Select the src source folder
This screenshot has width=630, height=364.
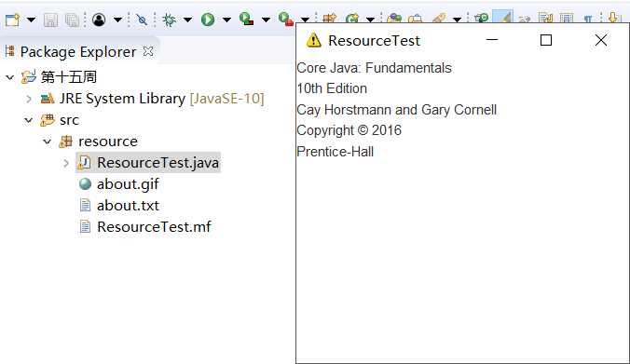point(69,120)
